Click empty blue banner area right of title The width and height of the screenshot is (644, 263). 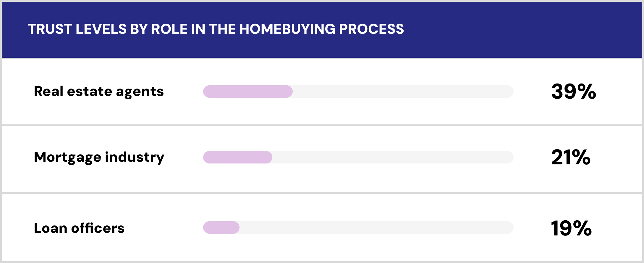click(x=517, y=29)
